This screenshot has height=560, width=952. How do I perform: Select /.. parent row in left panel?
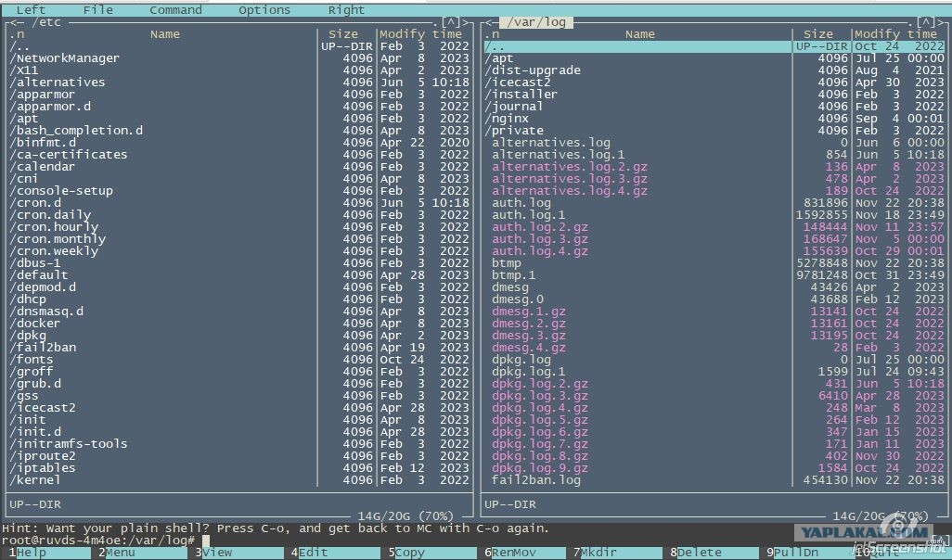(239, 46)
